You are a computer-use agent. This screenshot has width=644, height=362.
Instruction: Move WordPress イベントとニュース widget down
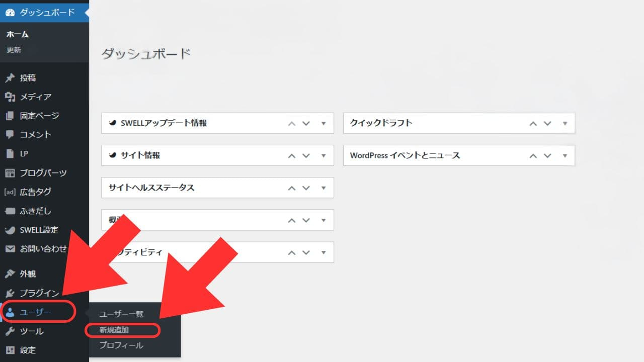coord(547,156)
